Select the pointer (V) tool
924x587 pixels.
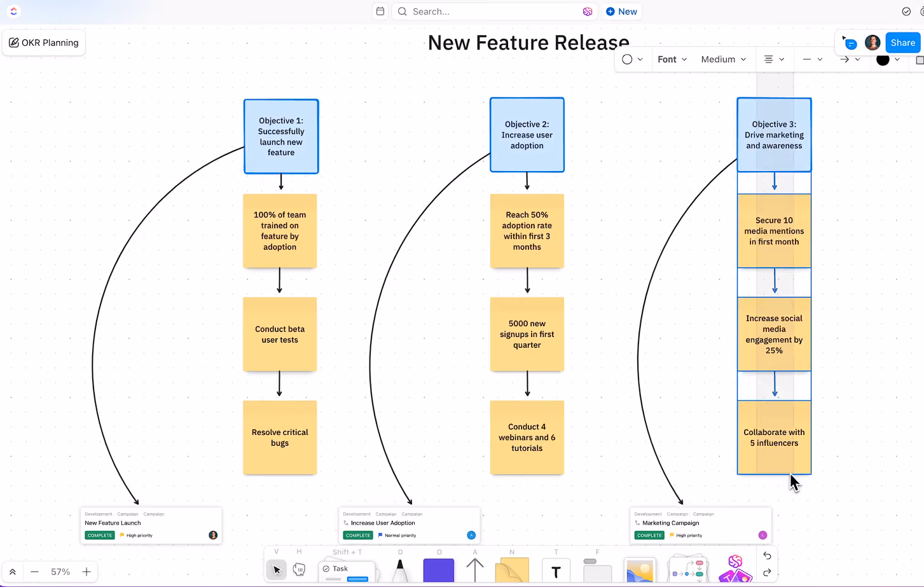point(276,570)
